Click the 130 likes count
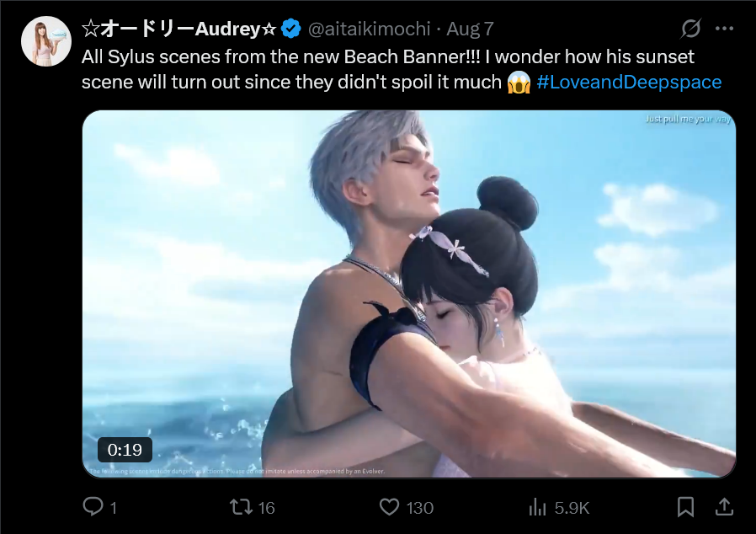 420,508
